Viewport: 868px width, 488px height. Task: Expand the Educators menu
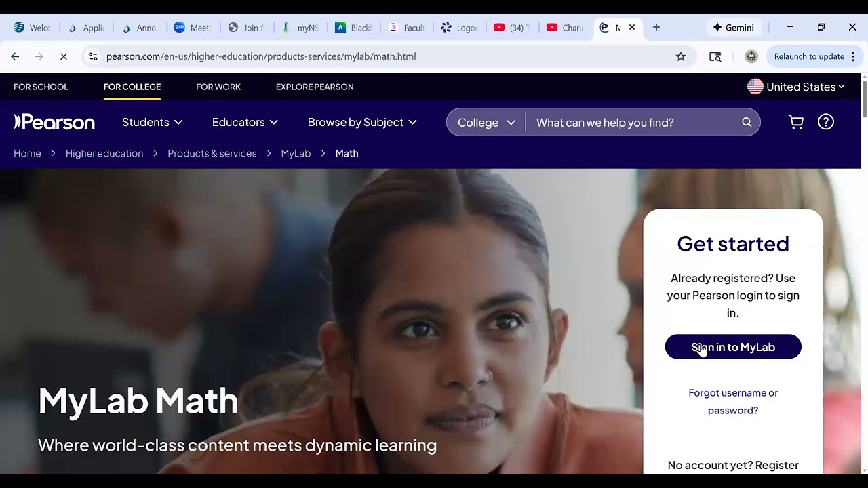tap(245, 122)
